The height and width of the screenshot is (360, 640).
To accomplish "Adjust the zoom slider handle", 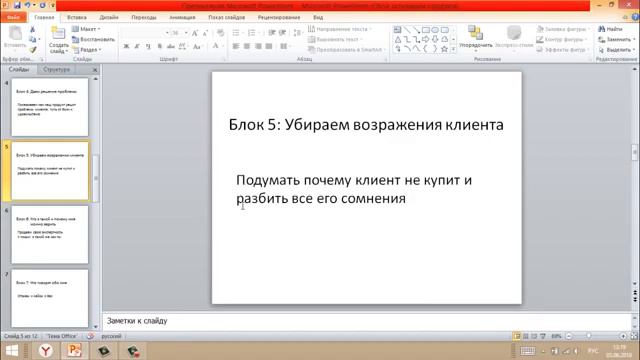I will pyautogui.click(x=589, y=336).
